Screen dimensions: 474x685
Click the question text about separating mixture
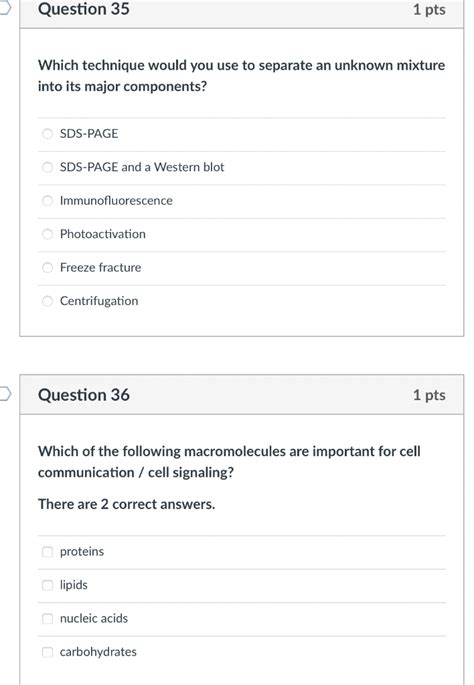[242, 76]
